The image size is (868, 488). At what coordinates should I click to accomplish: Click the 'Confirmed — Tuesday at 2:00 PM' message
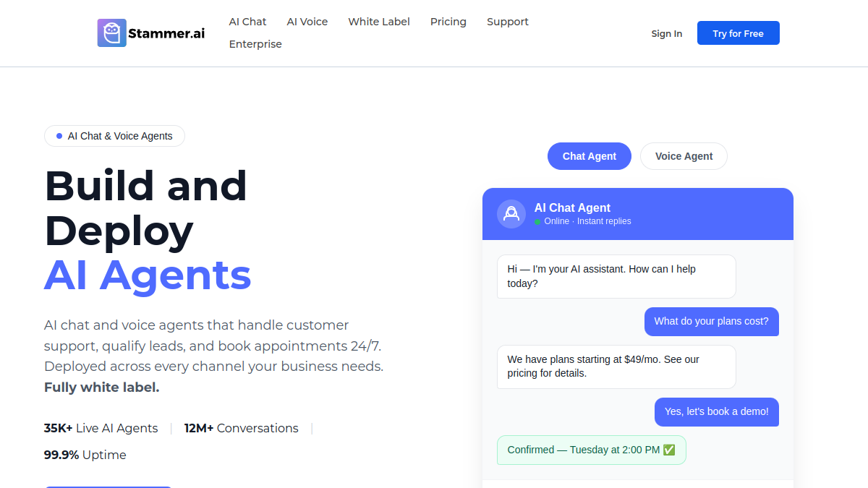592,450
